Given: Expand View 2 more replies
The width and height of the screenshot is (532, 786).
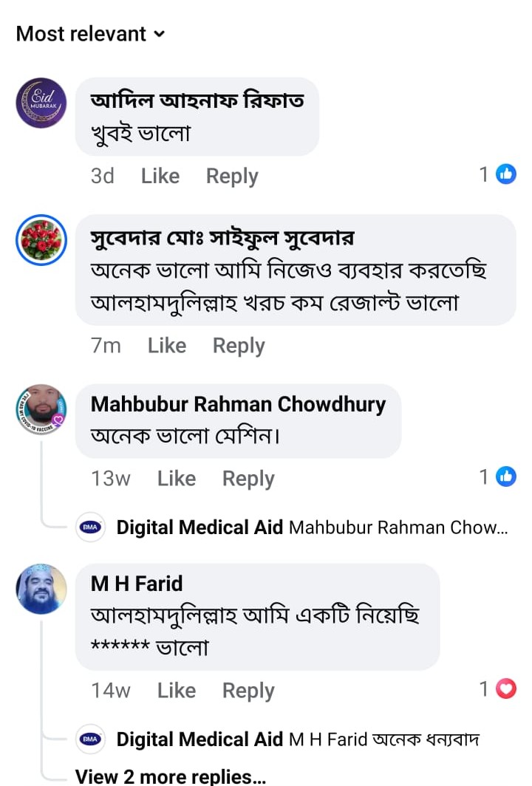Looking at the screenshot, I should click(170, 776).
